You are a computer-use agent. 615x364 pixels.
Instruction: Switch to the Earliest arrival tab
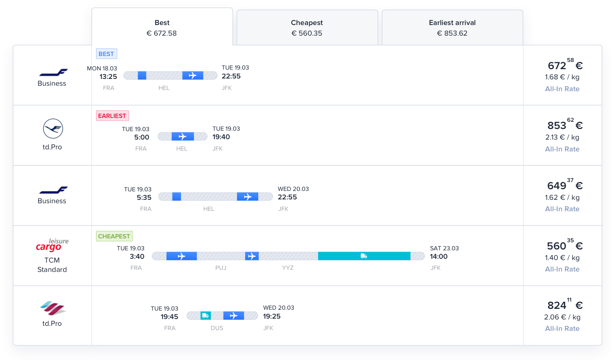click(452, 27)
